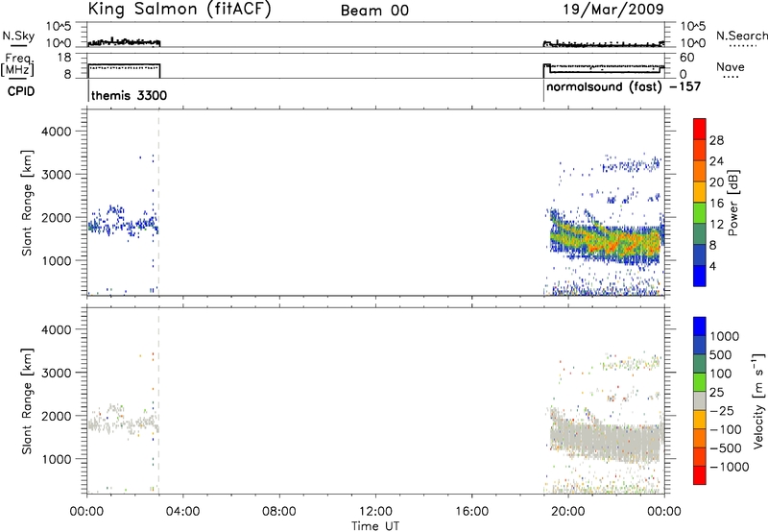Click the date '19/Mar/2009'

pyautogui.click(x=613, y=9)
